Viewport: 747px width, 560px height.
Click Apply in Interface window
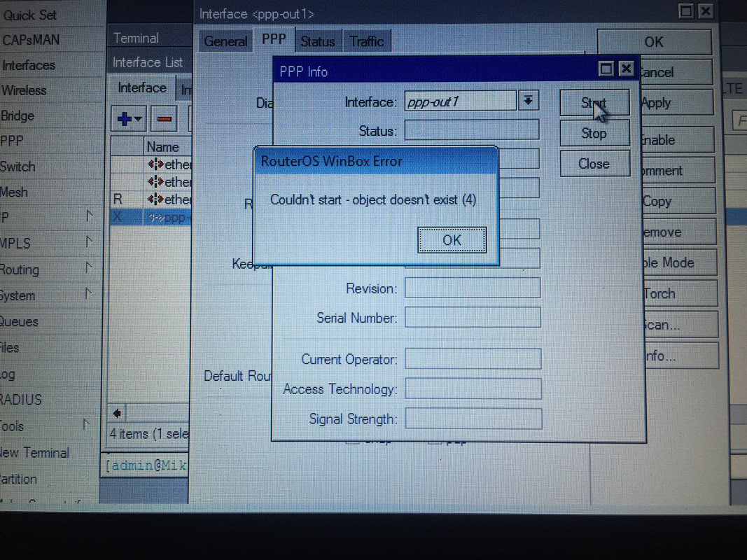coord(676,103)
